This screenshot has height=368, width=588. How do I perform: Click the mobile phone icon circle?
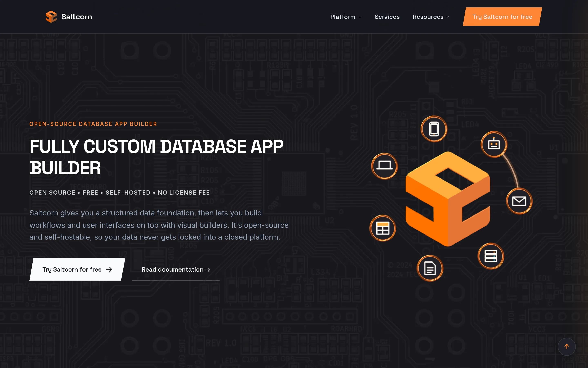coord(434,129)
